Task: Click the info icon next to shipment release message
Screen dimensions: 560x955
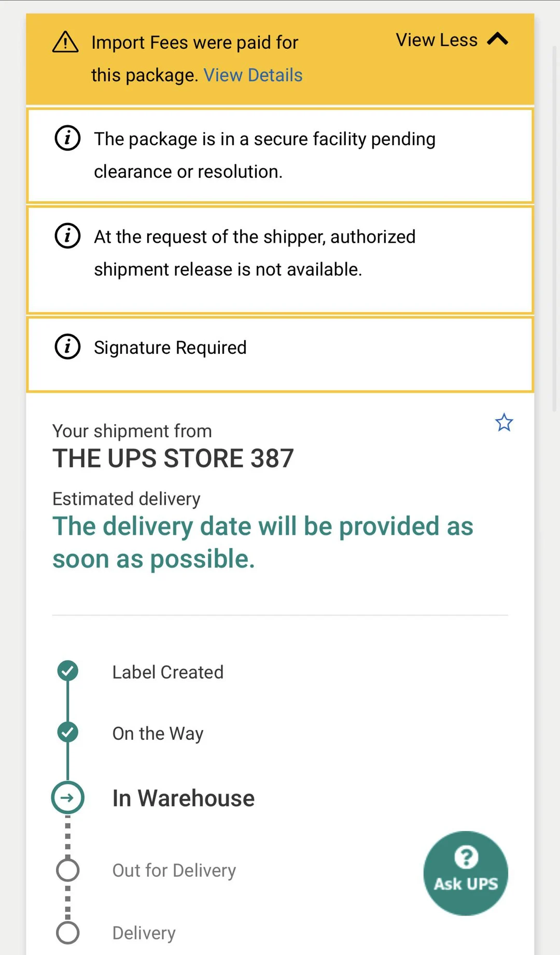Action: [x=67, y=236]
